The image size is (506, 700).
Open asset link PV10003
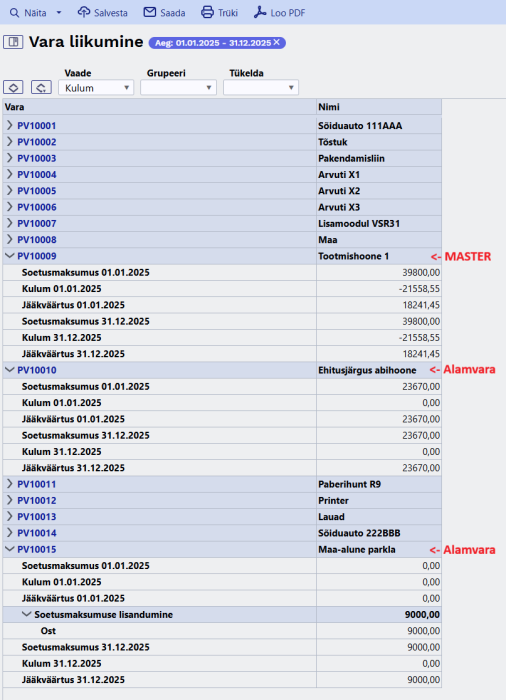point(37,158)
